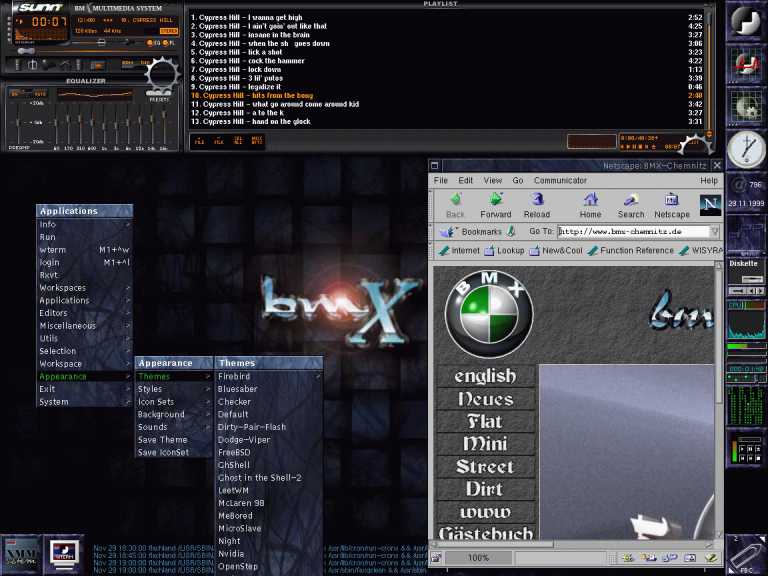Click the sprocket gear in XMMS player
This screenshot has width=768, height=576.
[x=162, y=76]
